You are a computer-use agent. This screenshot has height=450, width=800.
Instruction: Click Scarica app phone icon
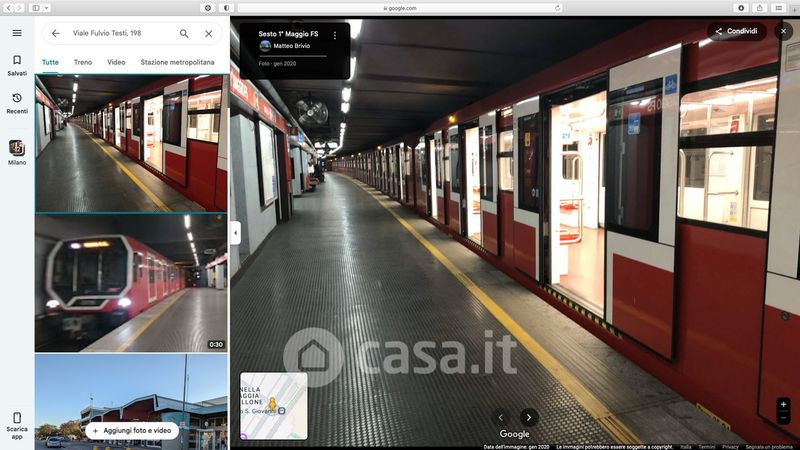(x=17, y=423)
